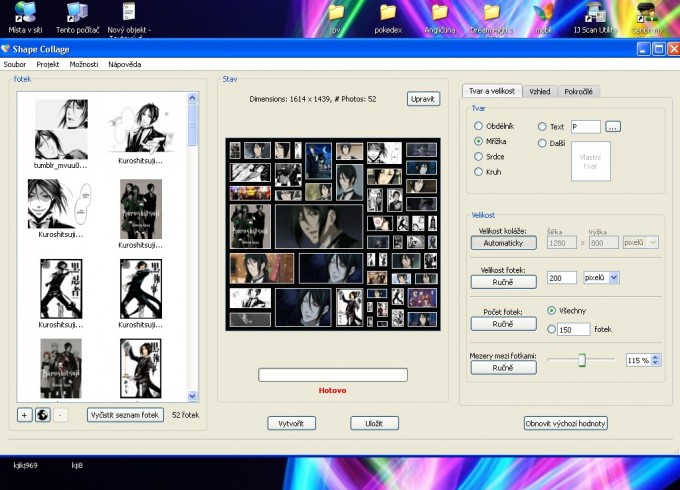The width and height of the screenshot is (680, 490).
Task: Choose Všechny photo count option
Action: pyautogui.click(x=551, y=310)
